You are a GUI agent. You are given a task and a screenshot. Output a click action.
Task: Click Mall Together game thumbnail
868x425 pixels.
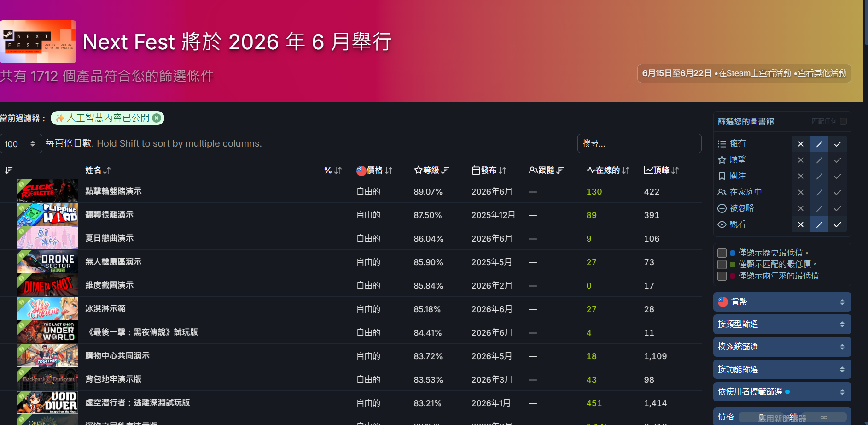[x=47, y=355]
